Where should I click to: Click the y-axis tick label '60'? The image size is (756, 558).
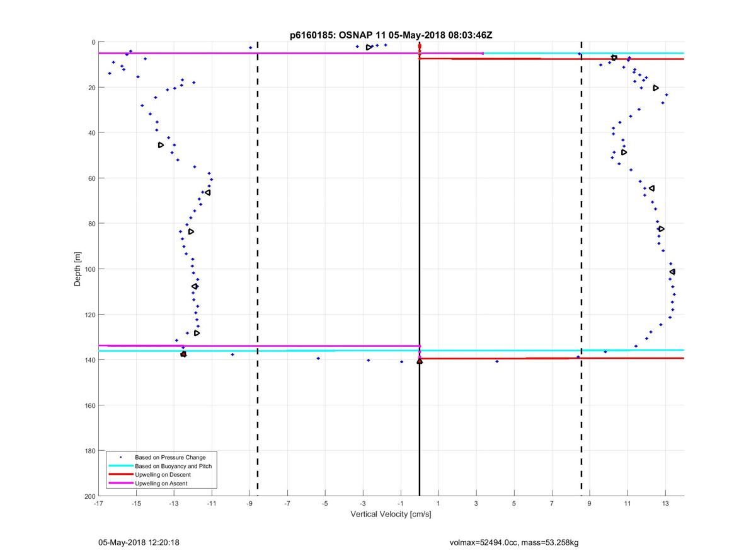click(x=92, y=178)
